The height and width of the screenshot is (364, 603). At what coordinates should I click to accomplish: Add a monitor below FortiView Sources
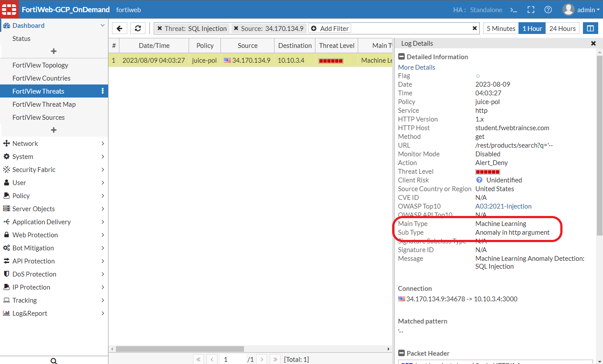point(54,130)
